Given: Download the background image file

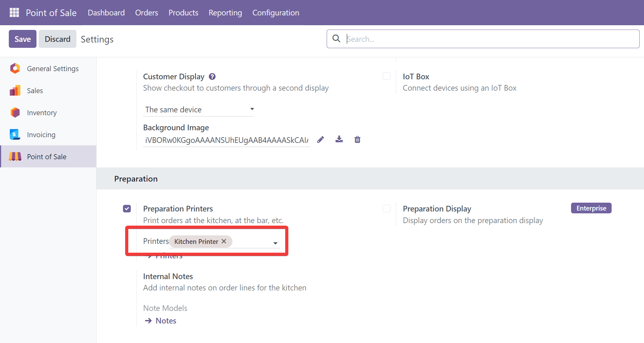Looking at the screenshot, I should pos(339,139).
